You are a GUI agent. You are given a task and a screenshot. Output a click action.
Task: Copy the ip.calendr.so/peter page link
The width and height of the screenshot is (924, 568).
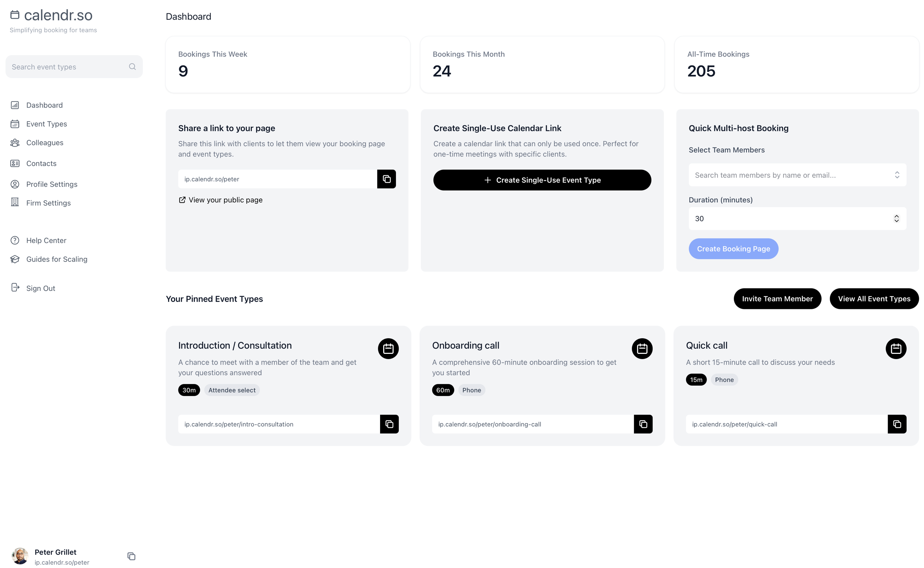386,179
